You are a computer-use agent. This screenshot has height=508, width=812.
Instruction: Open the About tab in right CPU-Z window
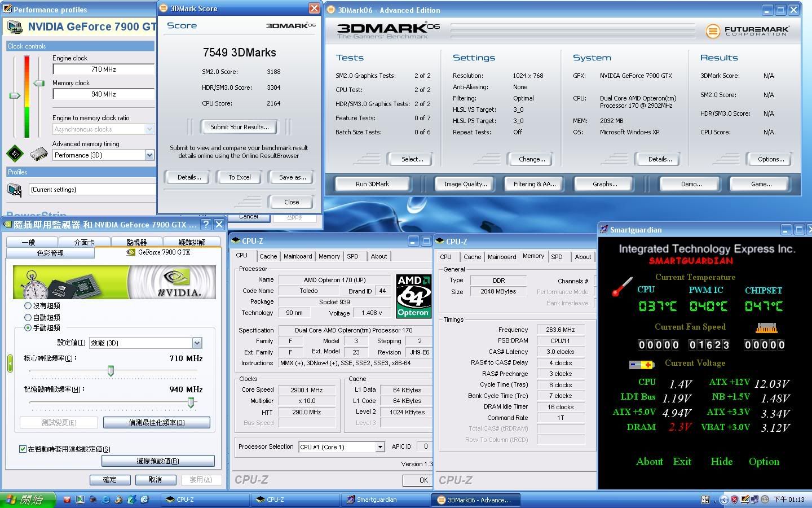pos(583,257)
